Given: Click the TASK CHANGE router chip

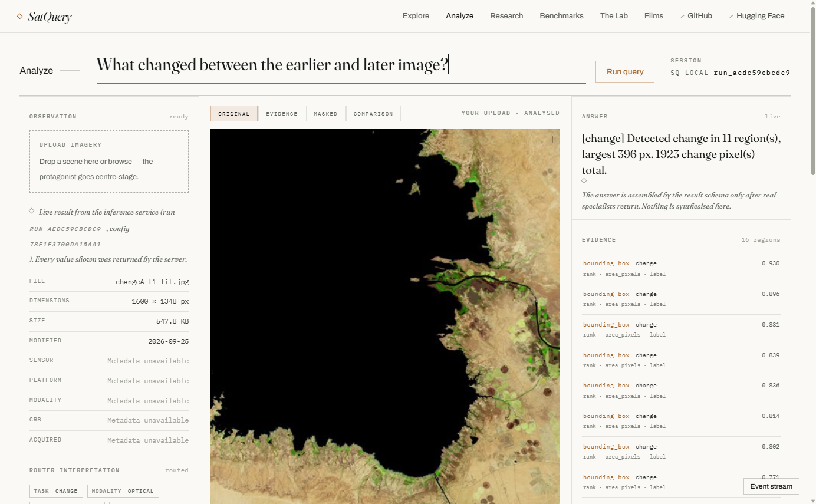Looking at the screenshot, I should click(x=56, y=491).
